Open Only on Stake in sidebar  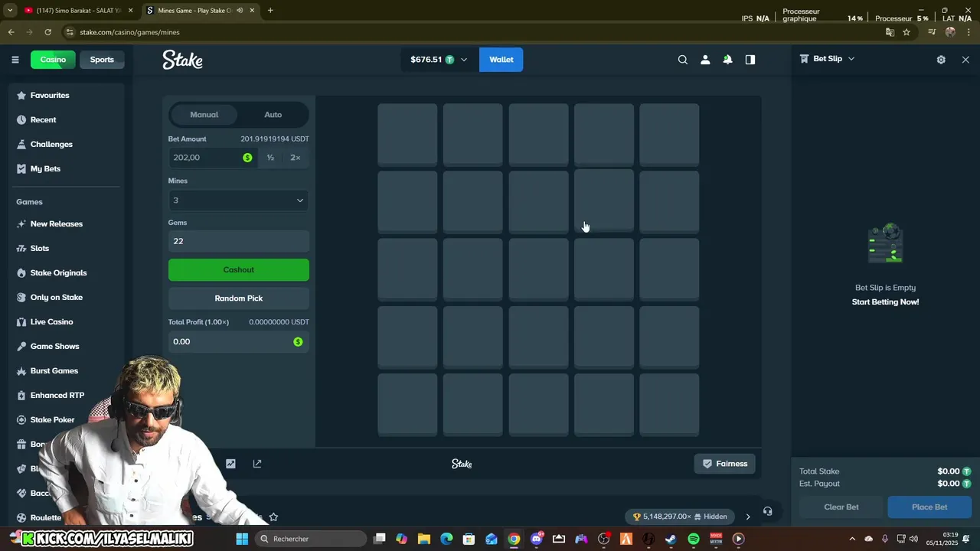click(56, 298)
